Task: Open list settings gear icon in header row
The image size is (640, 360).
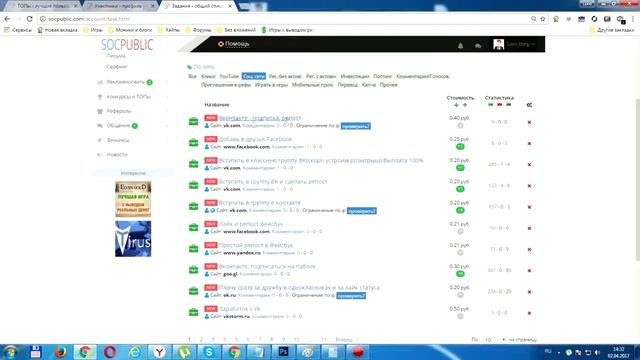Action: point(529,105)
